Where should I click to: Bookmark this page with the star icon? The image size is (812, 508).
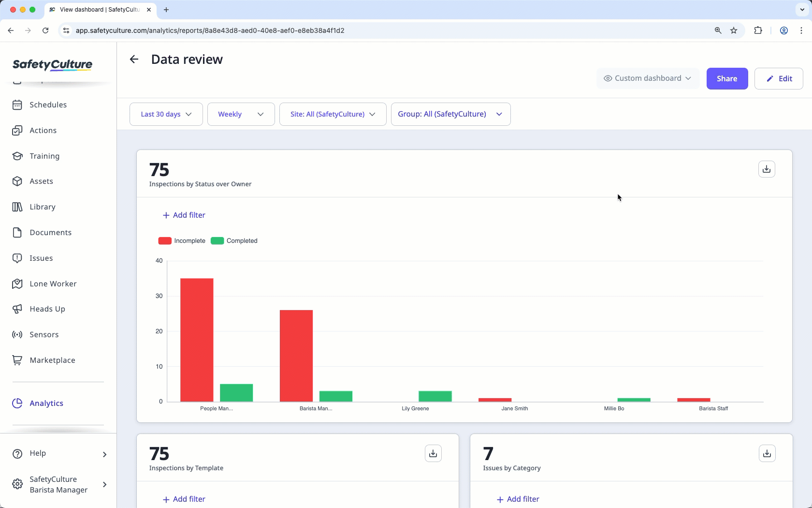734,30
